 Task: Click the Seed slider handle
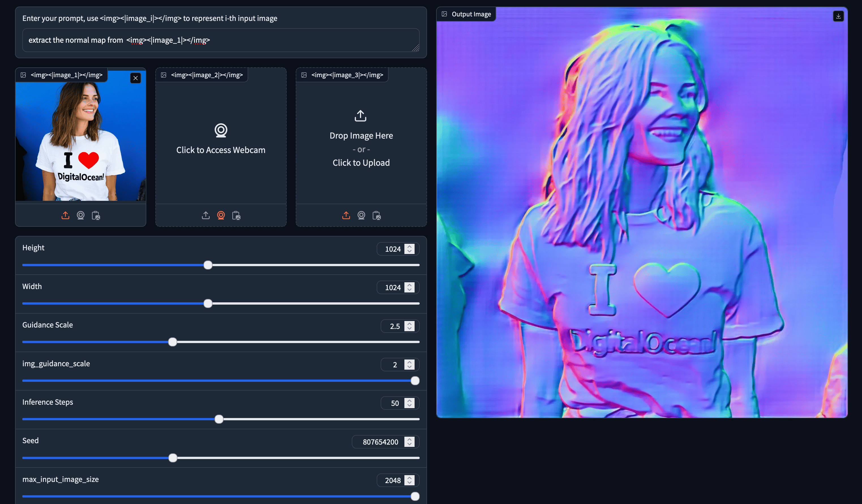pyautogui.click(x=173, y=458)
